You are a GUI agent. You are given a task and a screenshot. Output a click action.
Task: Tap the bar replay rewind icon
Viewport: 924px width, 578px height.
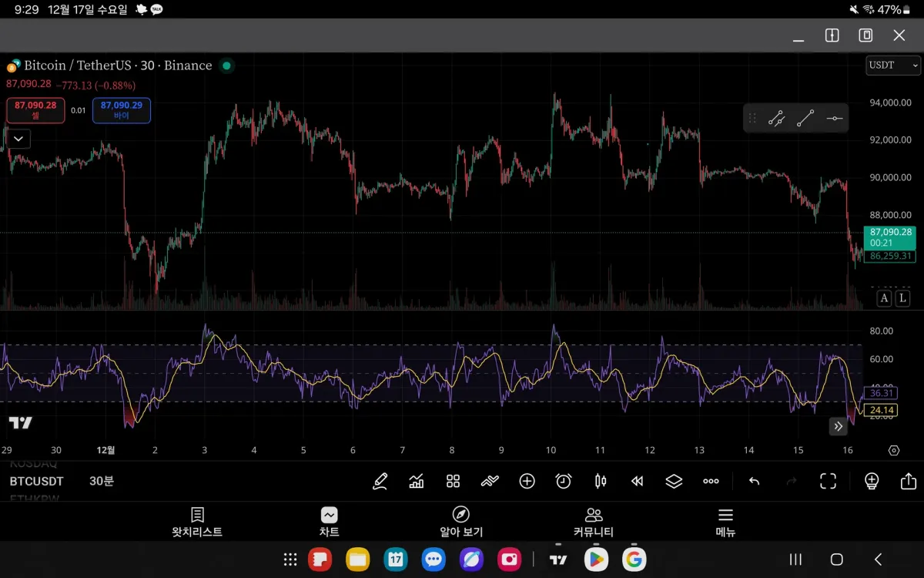coord(637,482)
